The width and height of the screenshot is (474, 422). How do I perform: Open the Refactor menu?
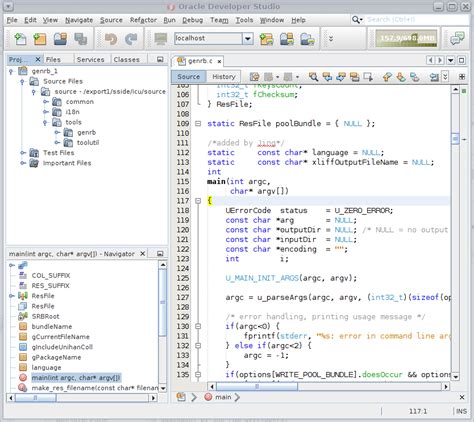pyautogui.click(x=143, y=20)
